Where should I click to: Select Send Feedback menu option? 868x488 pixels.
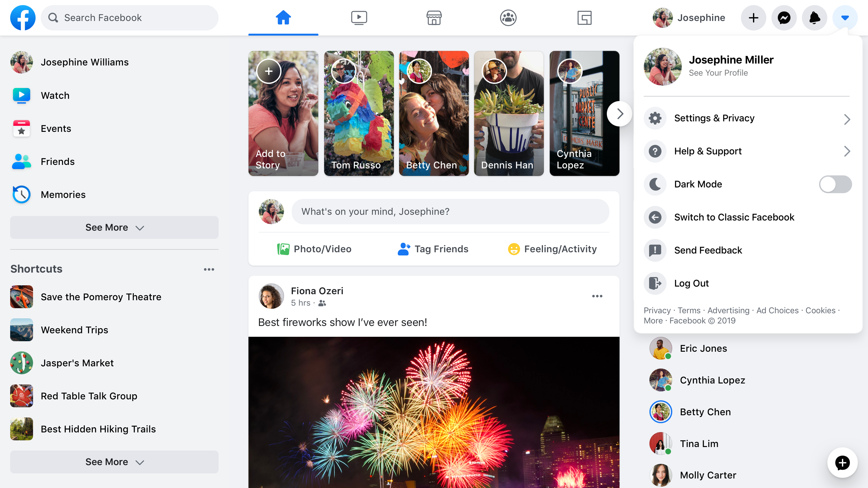tap(708, 250)
